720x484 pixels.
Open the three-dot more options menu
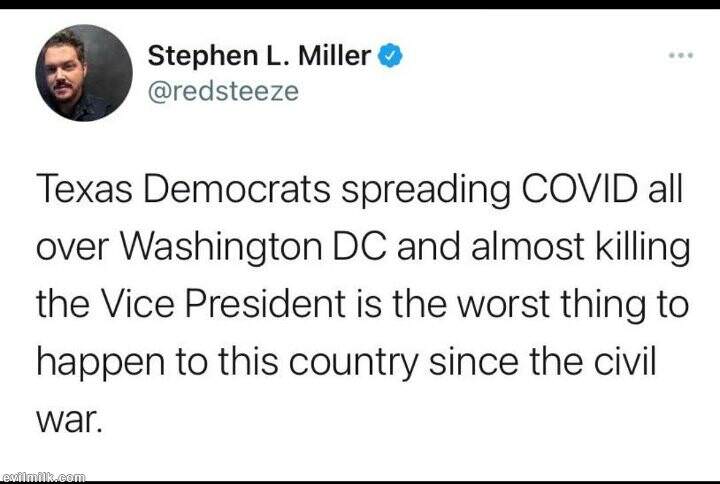680,55
